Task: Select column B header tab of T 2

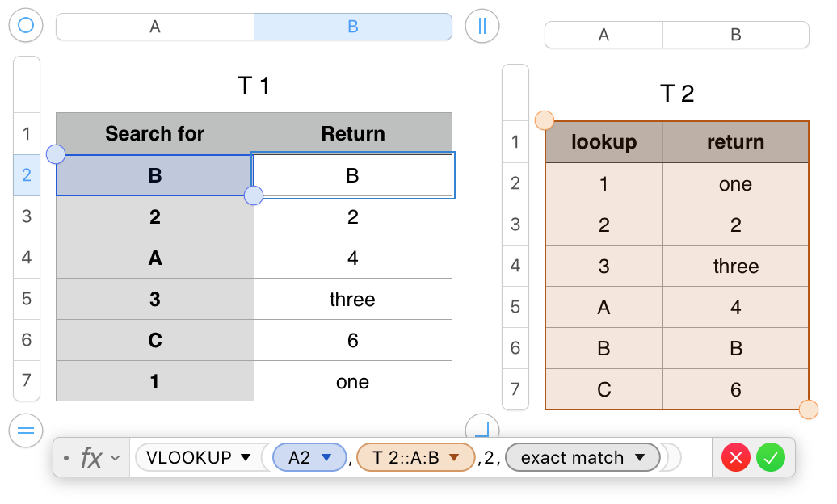Action: point(735,35)
